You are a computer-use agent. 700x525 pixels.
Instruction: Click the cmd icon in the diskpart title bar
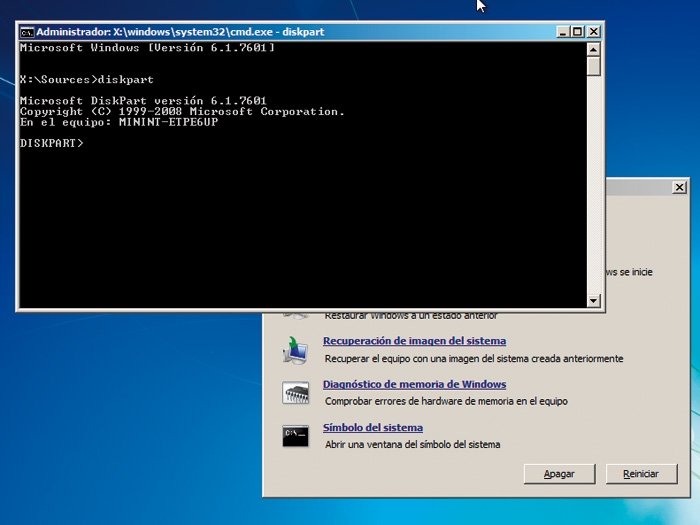coord(27,32)
